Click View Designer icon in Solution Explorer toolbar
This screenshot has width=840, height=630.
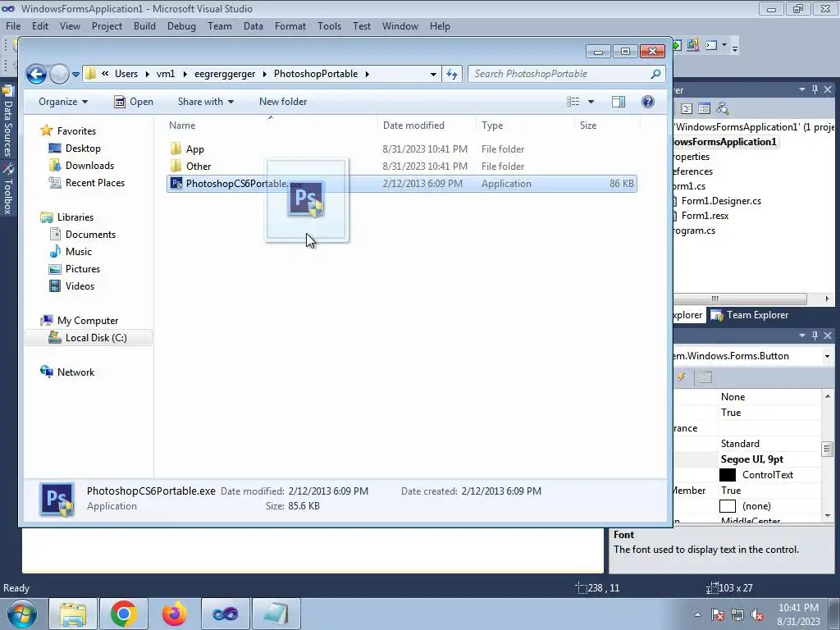click(x=705, y=109)
